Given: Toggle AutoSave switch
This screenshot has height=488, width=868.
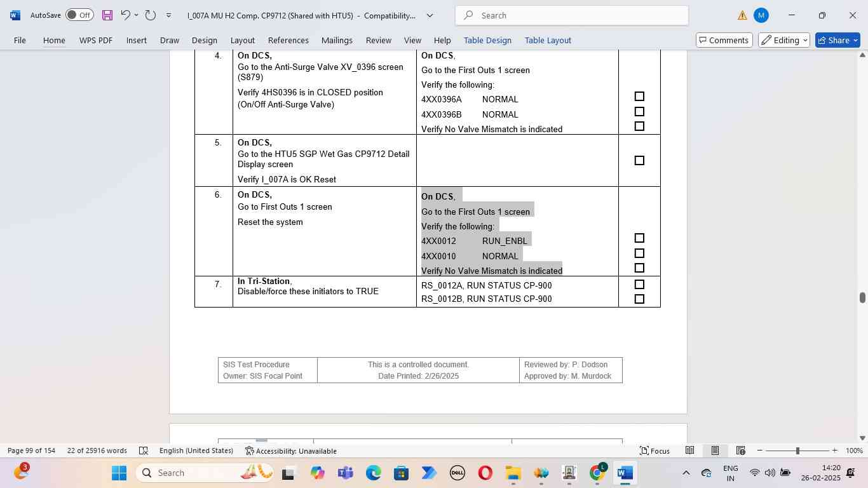Looking at the screenshot, I should click(79, 15).
